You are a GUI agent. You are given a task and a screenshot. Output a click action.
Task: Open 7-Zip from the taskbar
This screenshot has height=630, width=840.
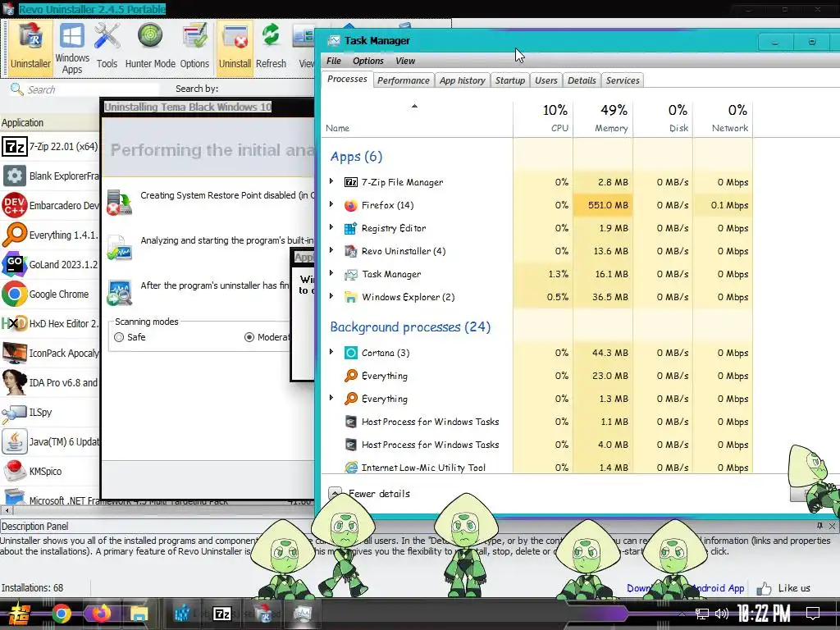(221, 614)
